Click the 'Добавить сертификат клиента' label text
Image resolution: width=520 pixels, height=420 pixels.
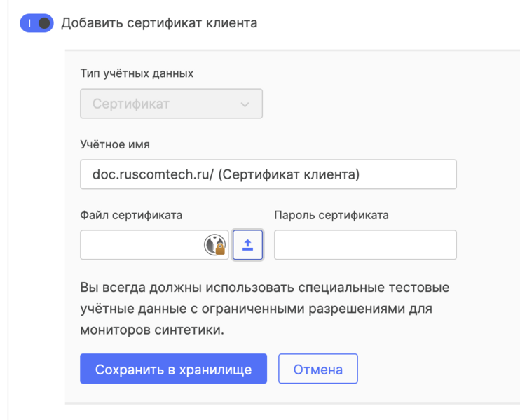[x=159, y=23]
